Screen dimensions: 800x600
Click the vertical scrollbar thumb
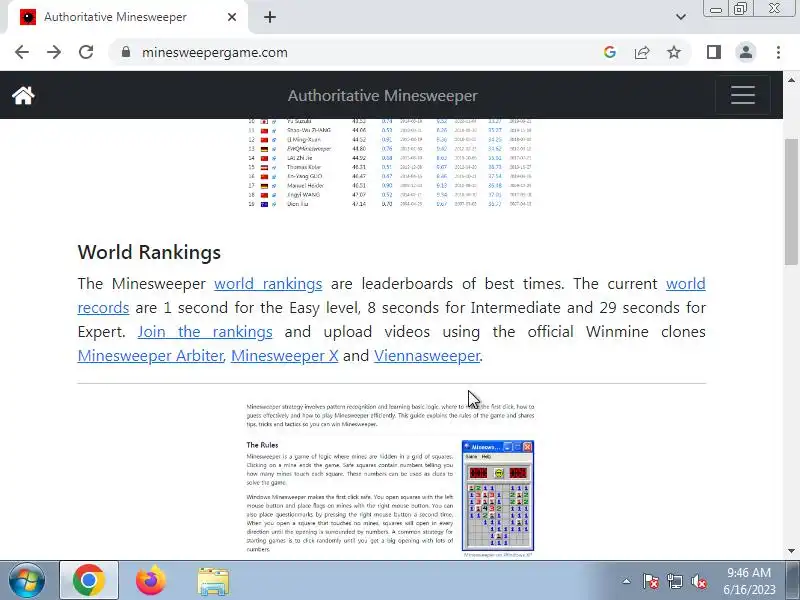(791, 202)
